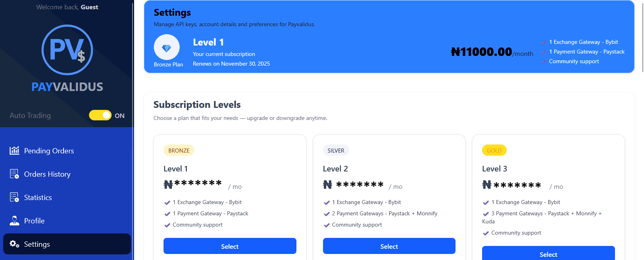The height and width of the screenshot is (260, 644).
Task: Click the Statistics sidebar icon
Action: click(x=14, y=197)
